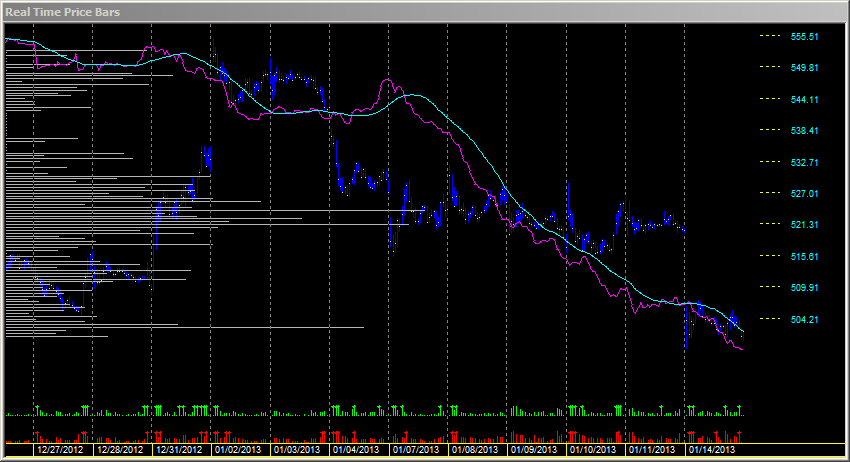The height and width of the screenshot is (462, 850).
Task: Click the 01/11/2013 date label
Action: (652, 450)
